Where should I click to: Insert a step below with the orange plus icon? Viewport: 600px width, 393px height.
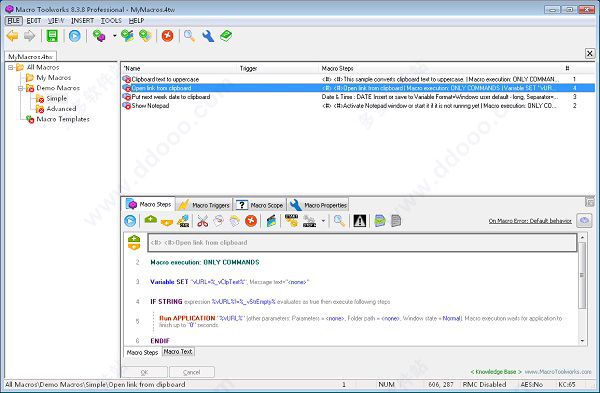point(167,222)
